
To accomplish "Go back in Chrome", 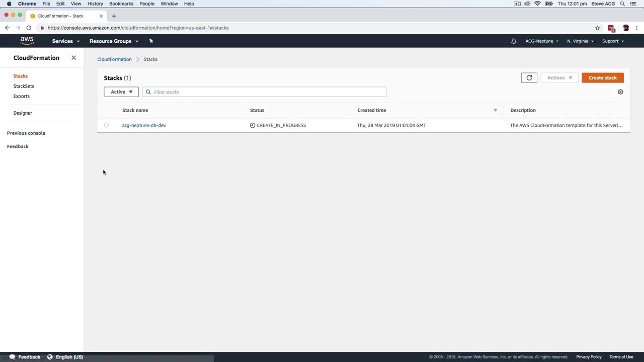I will tap(7, 28).
